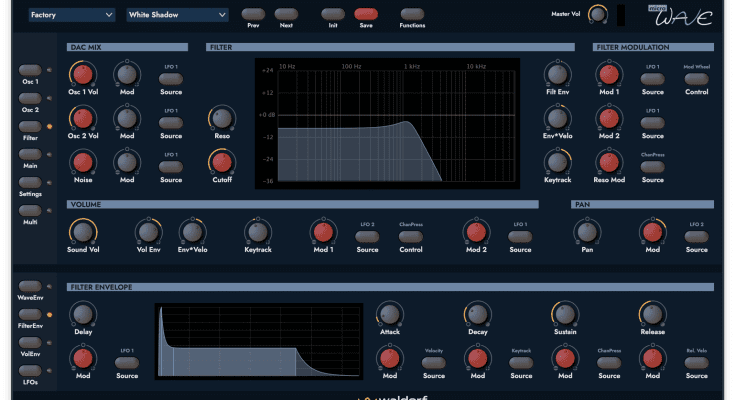Click the Reso knob
Viewport: 735px width, 400px height.
pyautogui.click(x=222, y=117)
